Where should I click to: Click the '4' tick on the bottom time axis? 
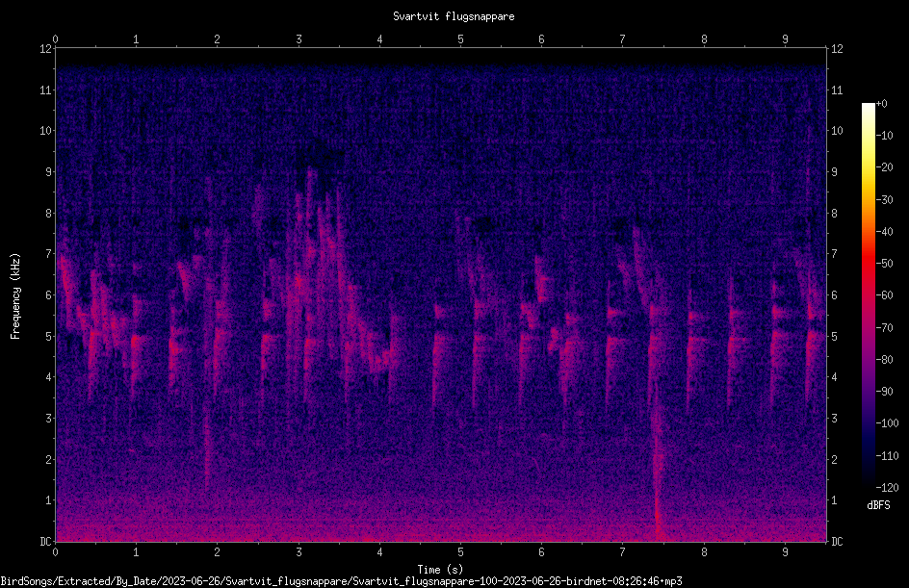tap(379, 552)
